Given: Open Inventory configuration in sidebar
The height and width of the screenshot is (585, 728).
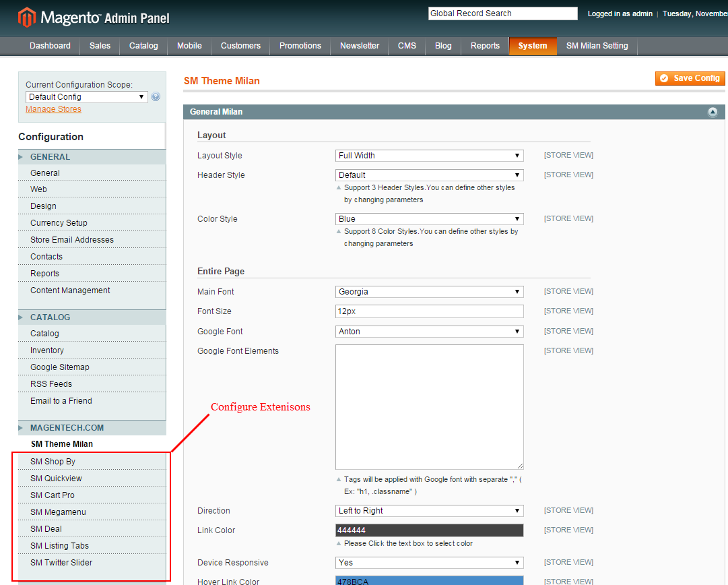Looking at the screenshot, I should 92,350.
